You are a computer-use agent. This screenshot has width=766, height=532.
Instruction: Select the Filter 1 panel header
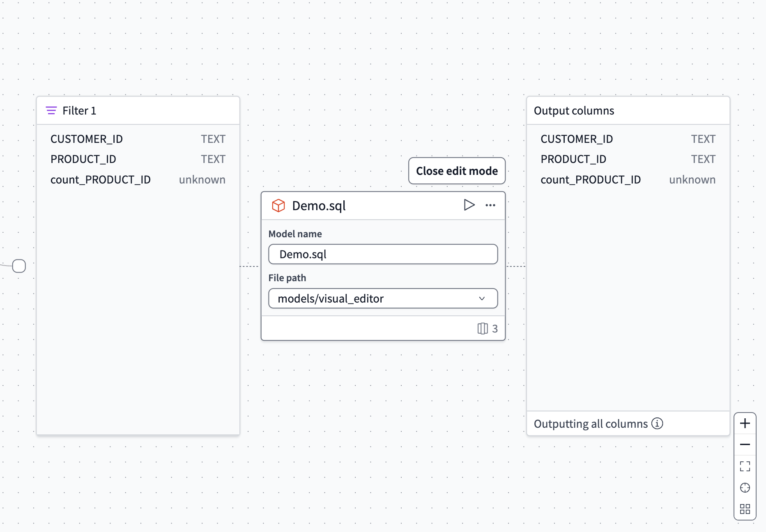[138, 110]
